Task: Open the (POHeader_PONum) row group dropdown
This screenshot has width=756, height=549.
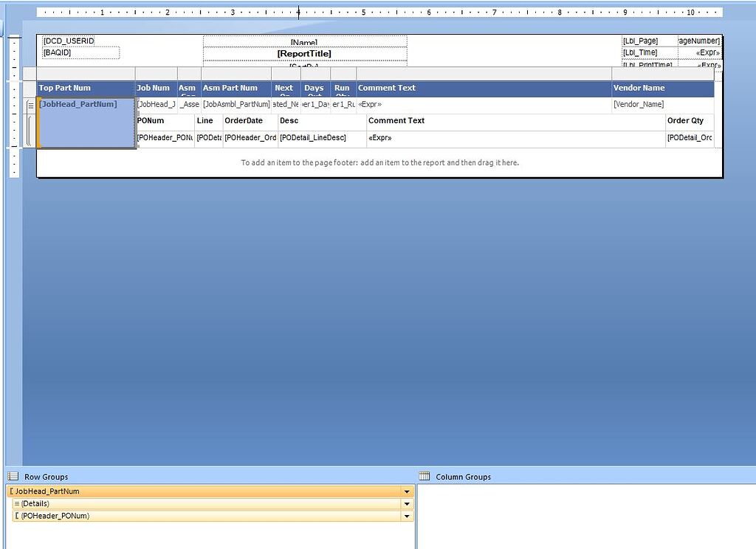Action: click(x=407, y=515)
